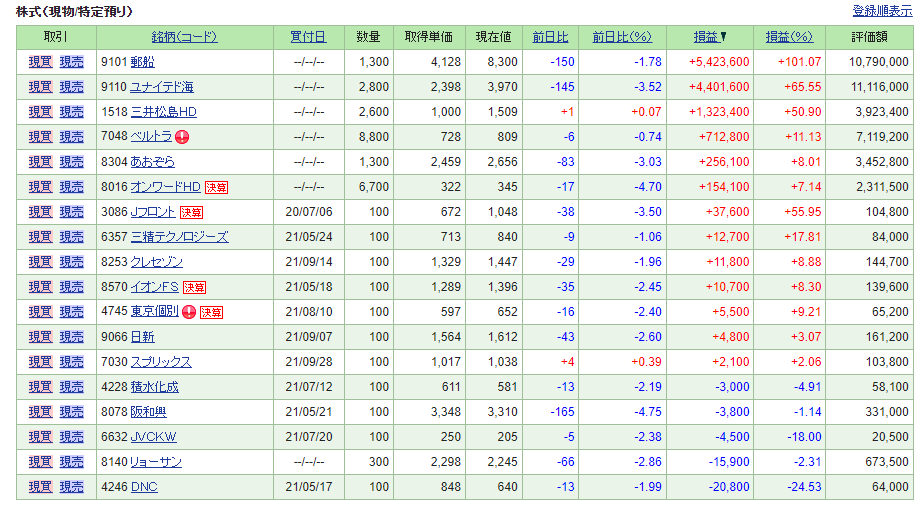The width and height of the screenshot is (914, 512).
Task: Click 現売 for 郵船 row
Action: point(72,62)
